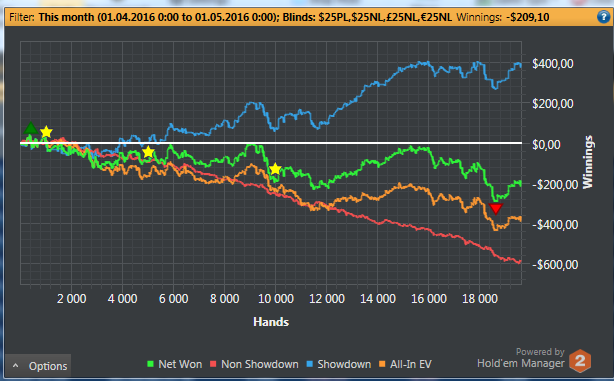This screenshot has height=381, width=614.
Task: Click the blue Showdown color swatch
Action: click(x=310, y=364)
